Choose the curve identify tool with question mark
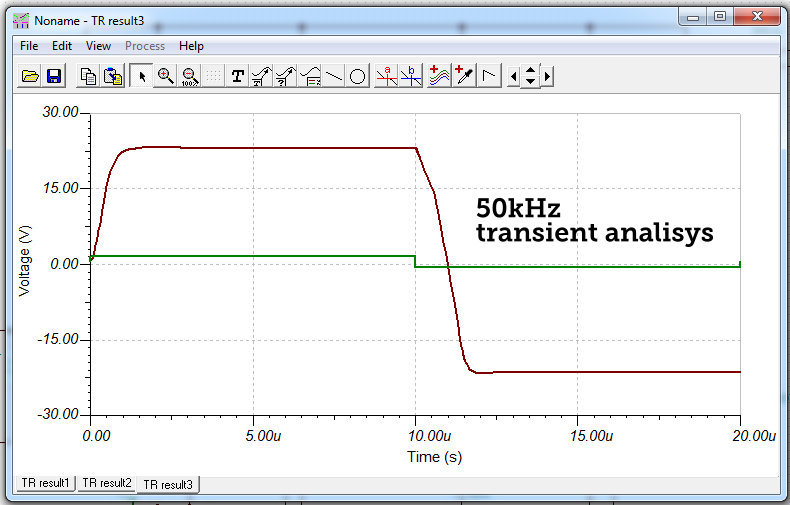This screenshot has width=790, height=505. (285, 76)
